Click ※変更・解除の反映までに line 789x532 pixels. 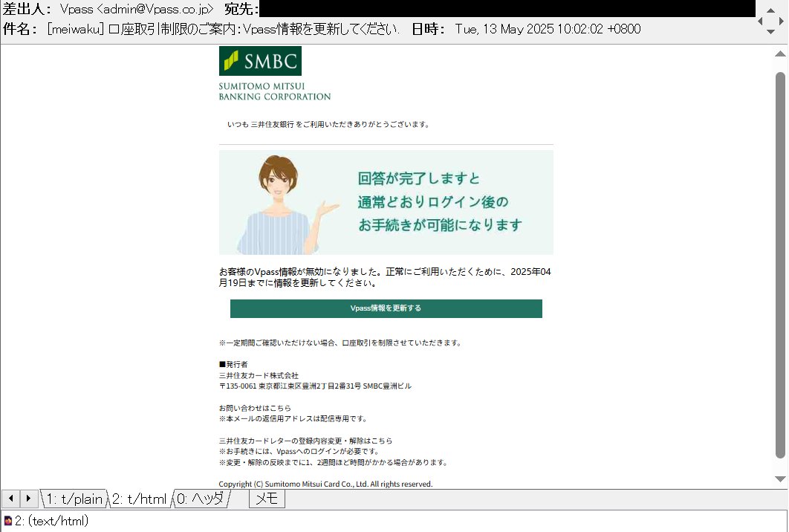point(333,463)
